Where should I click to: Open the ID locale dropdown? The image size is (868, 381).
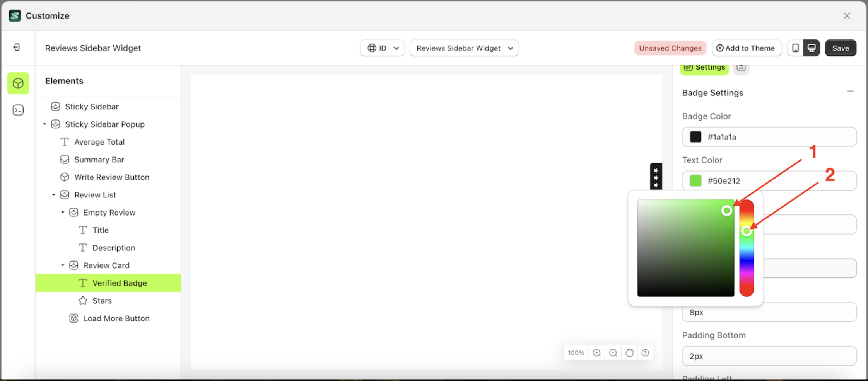pyautogui.click(x=382, y=48)
